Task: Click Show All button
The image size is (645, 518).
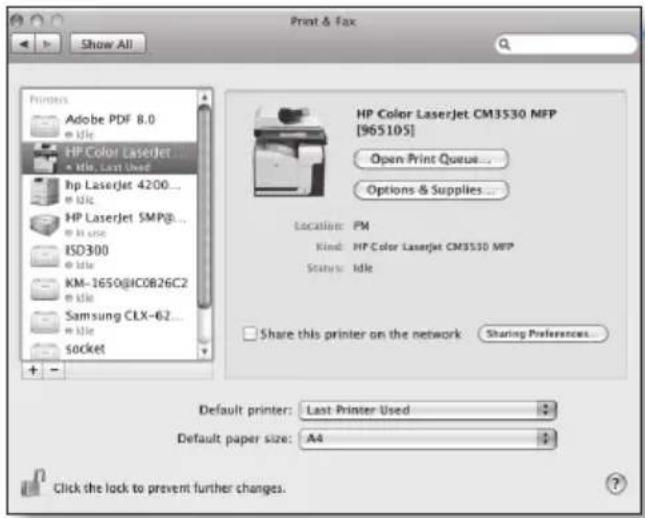Action: tap(107, 44)
